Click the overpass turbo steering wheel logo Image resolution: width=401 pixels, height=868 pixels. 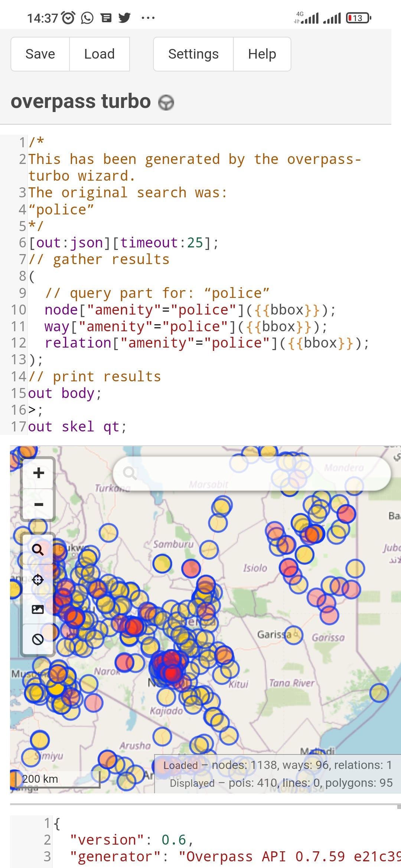(x=166, y=102)
